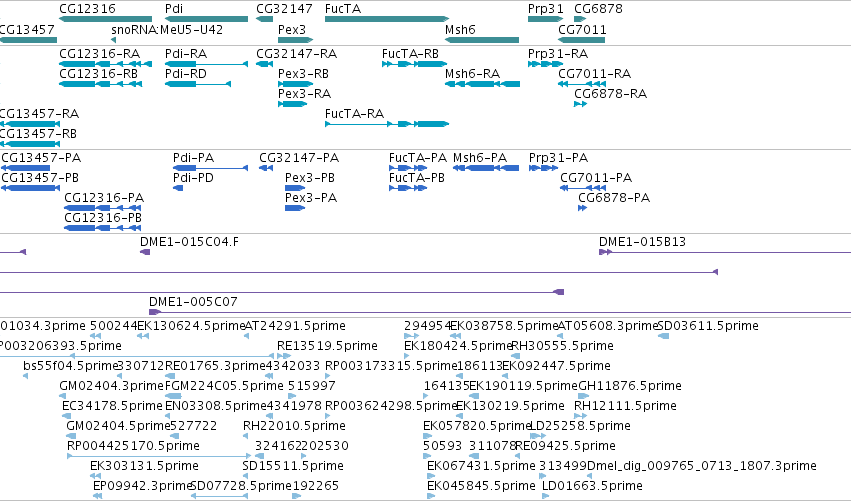Click the EK303131.5prime EST label
The width and height of the screenshot is (851, 501).
coord(144,466)
